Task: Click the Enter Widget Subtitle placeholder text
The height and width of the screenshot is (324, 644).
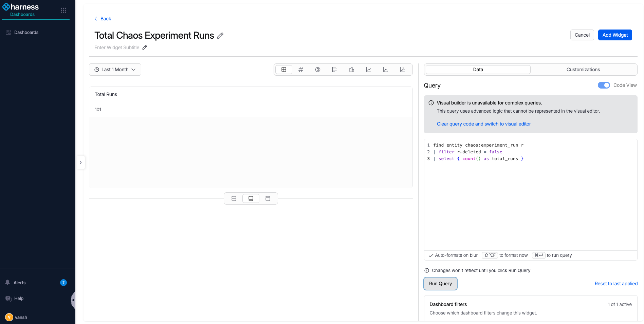Action: pyautogui.click(x=117, y=47)
